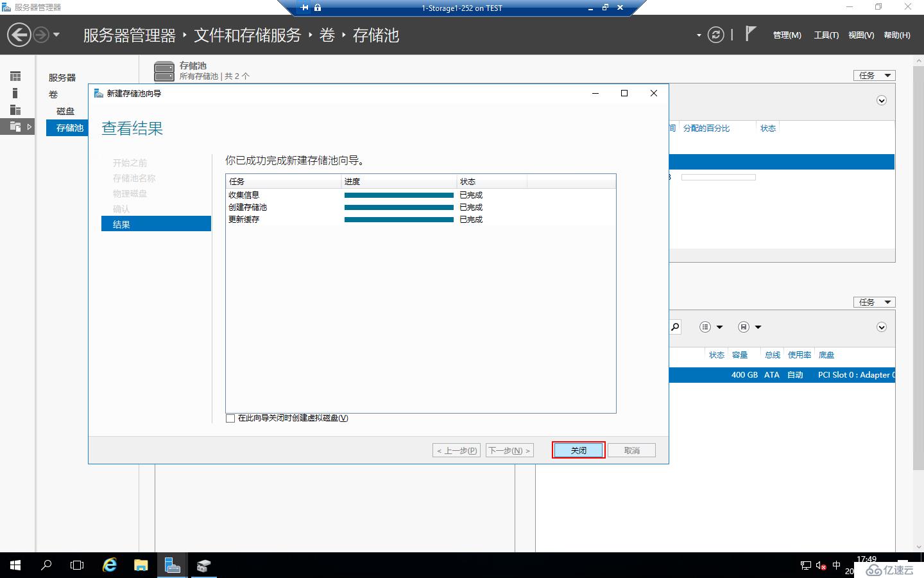Click the storage pool server icon in header

coord(164,71)
